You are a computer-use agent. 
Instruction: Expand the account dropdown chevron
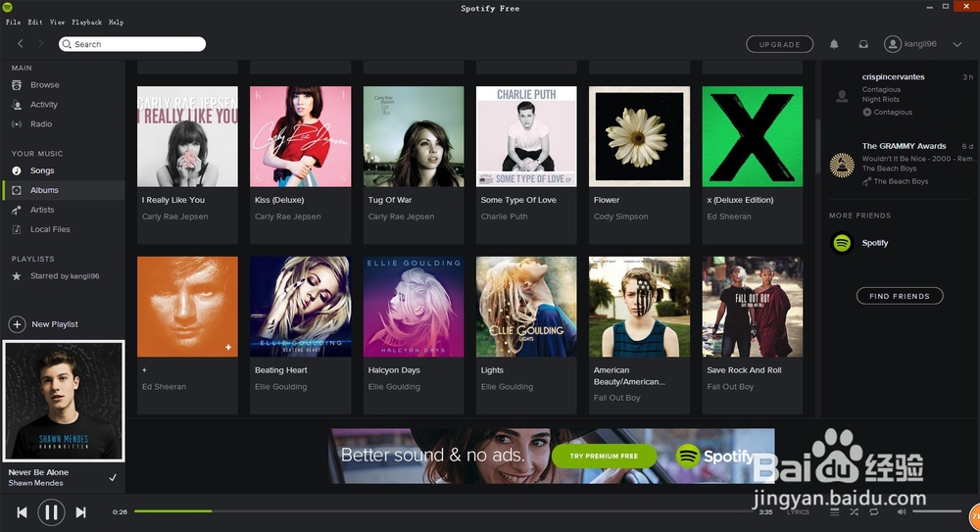click(x=956, y=44)
